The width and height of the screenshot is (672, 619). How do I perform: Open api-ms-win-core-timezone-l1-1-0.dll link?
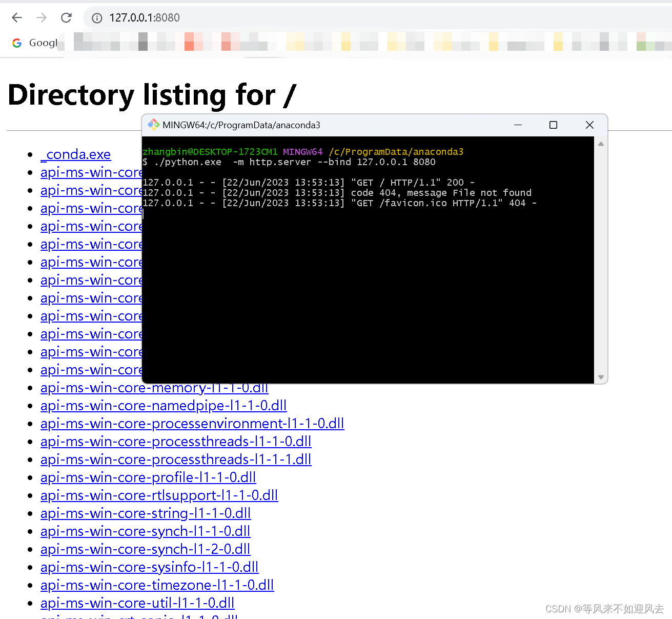click(157, 585)
